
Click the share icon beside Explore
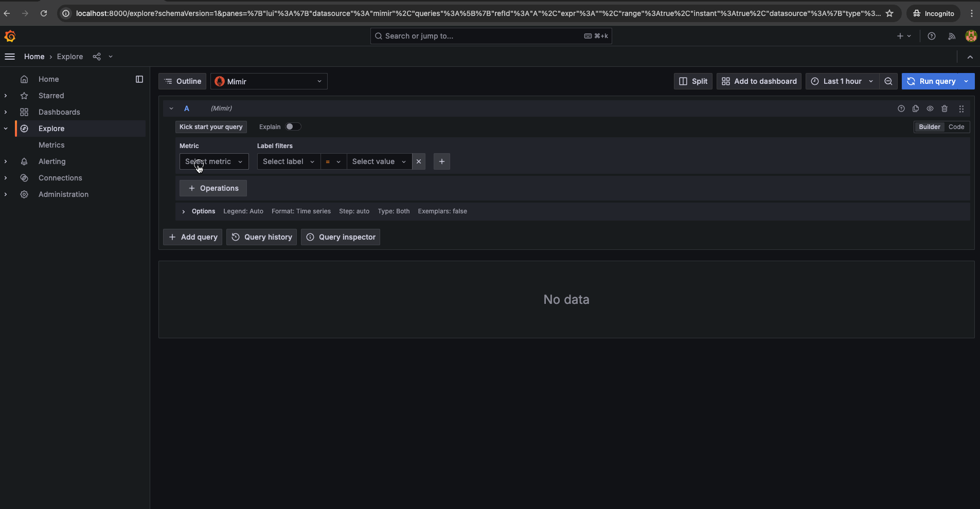97,57
